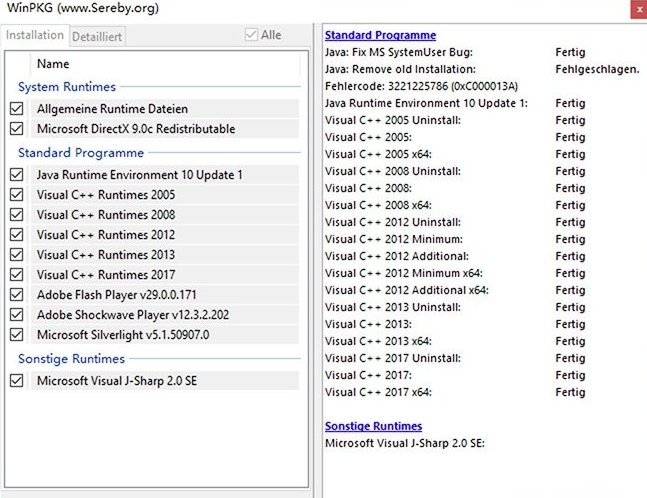
Task: Toggle the Alle checkbox
Action: point(251,35)
